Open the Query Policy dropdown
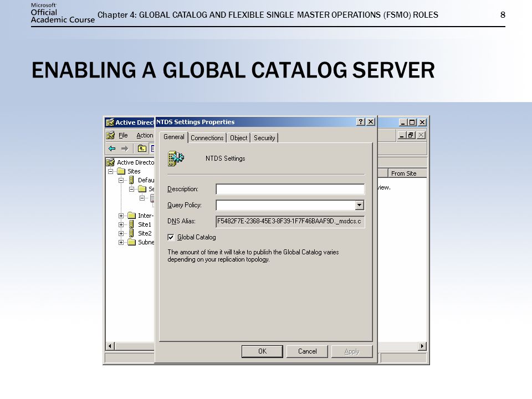Viewport: 532px width, 399px height. point(359,205)
